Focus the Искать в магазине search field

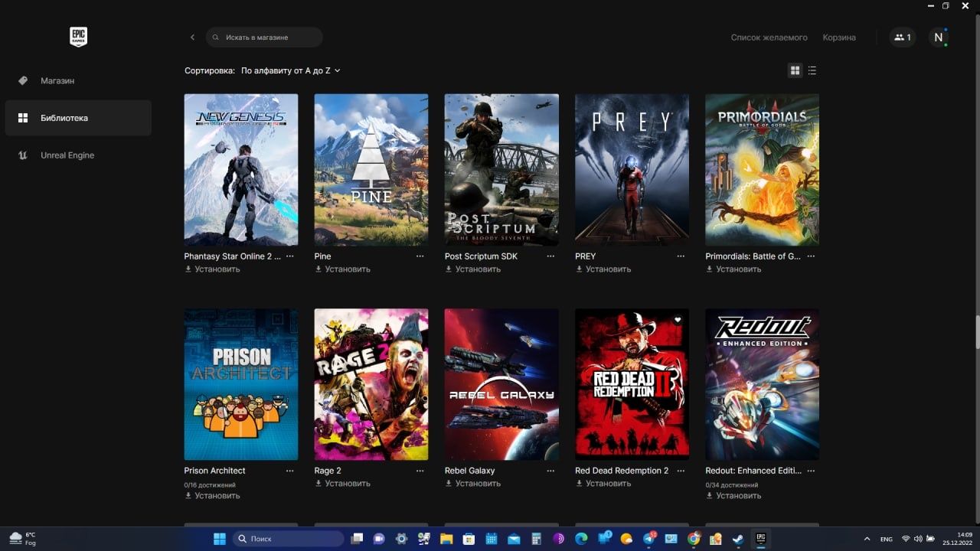(x=264, y=37)
